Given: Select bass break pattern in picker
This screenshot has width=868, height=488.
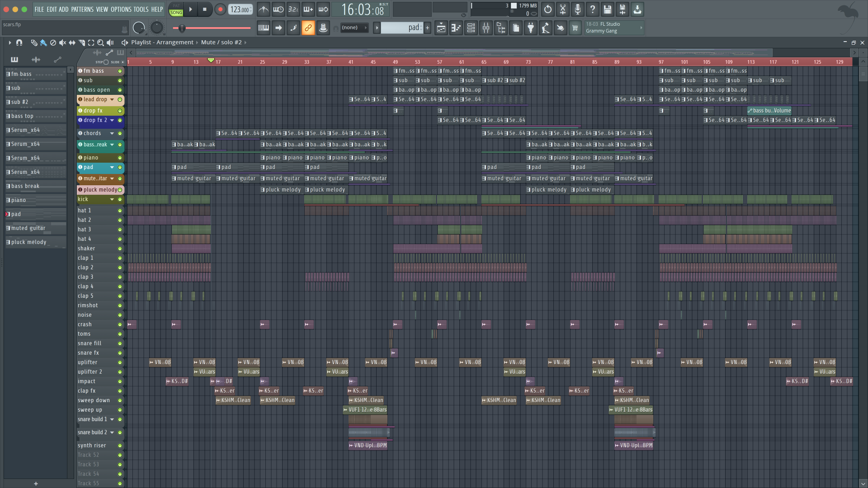Looking at the screenshot, I should click(x=35, y=186).
